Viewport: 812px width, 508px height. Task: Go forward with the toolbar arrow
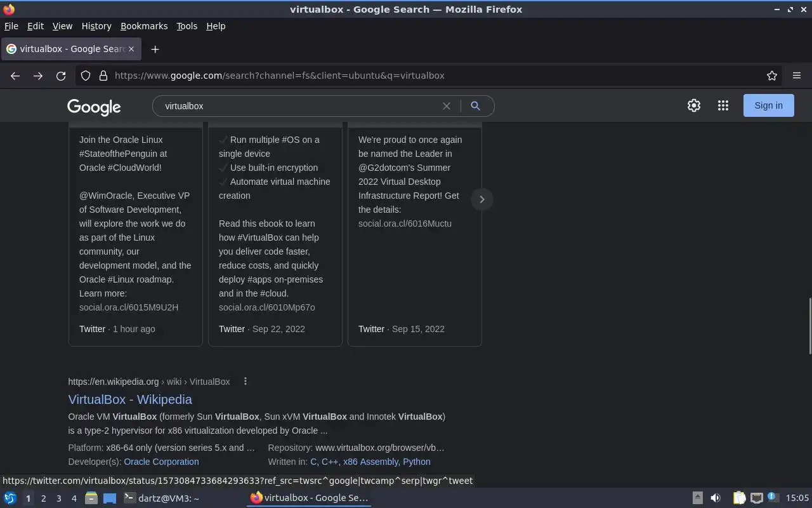coord(38,76)
